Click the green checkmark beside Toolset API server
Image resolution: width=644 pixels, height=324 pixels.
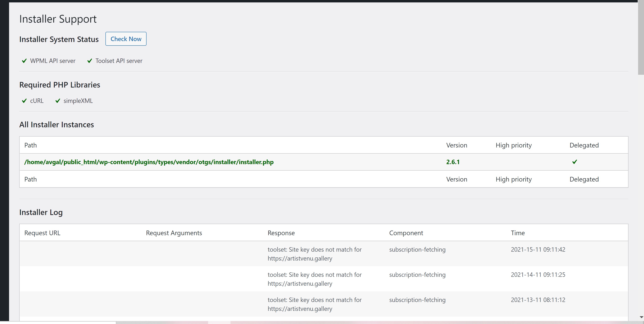90,61
